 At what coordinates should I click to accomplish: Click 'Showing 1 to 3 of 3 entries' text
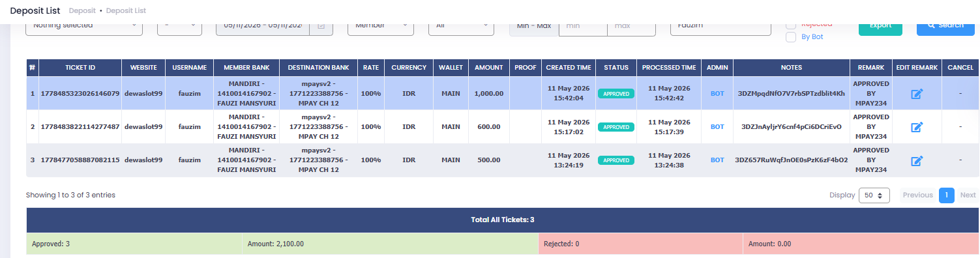[x=70, y=195]
